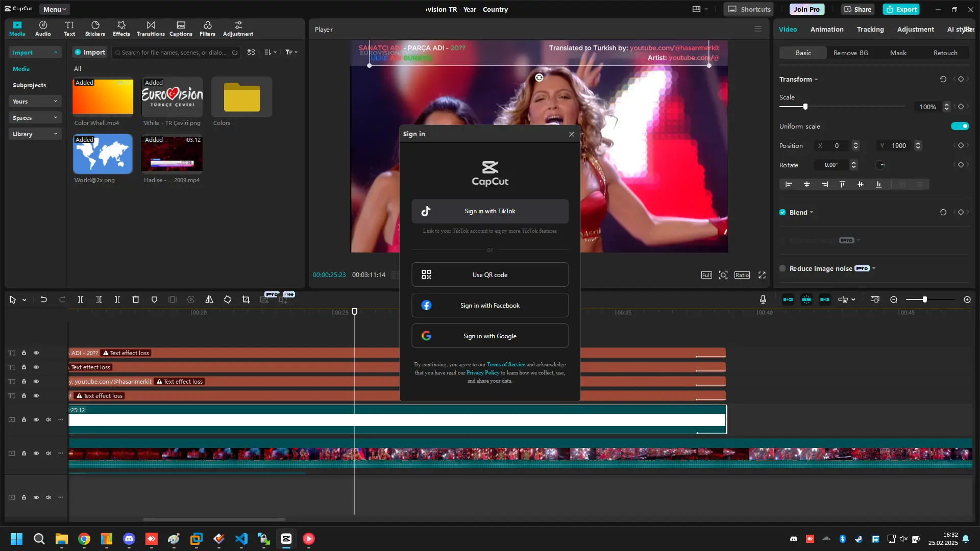
Task: Open Discord from the Windows taskbar
Action: [129, 539]
